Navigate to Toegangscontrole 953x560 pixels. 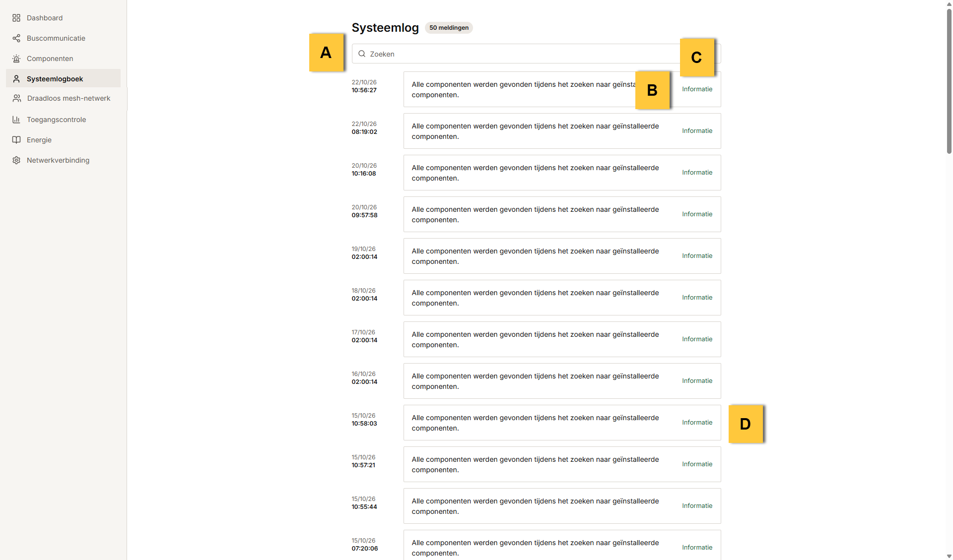click(x=64, y=120)
